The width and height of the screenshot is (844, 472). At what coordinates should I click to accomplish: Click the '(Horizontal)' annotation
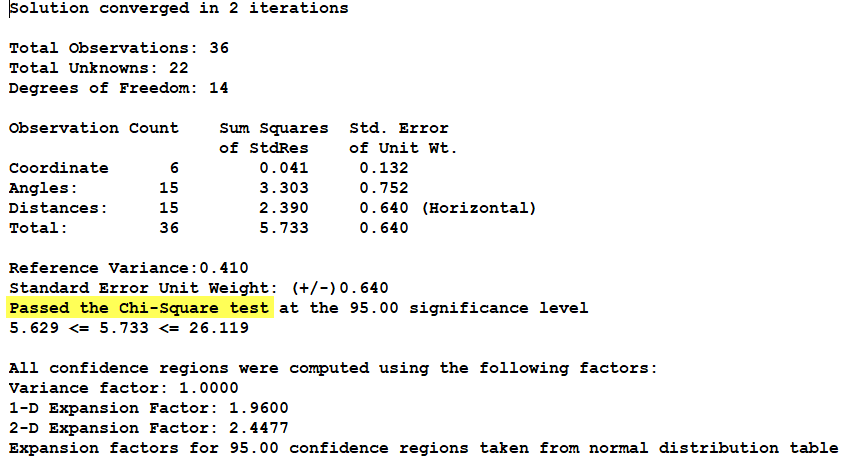pos(479,208)
